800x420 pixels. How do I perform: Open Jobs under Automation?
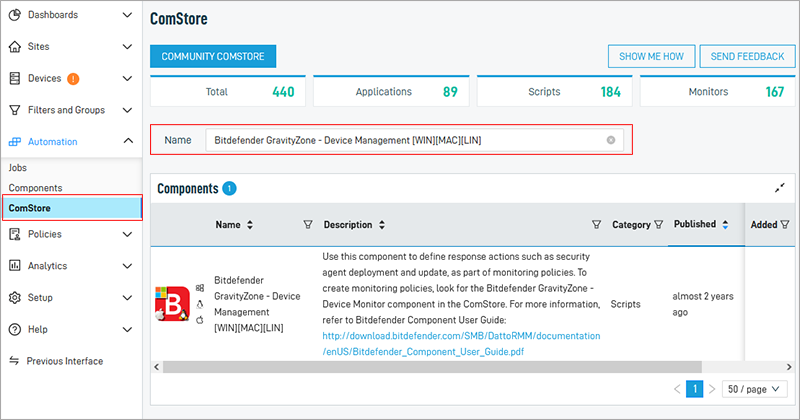pos(18,168)
